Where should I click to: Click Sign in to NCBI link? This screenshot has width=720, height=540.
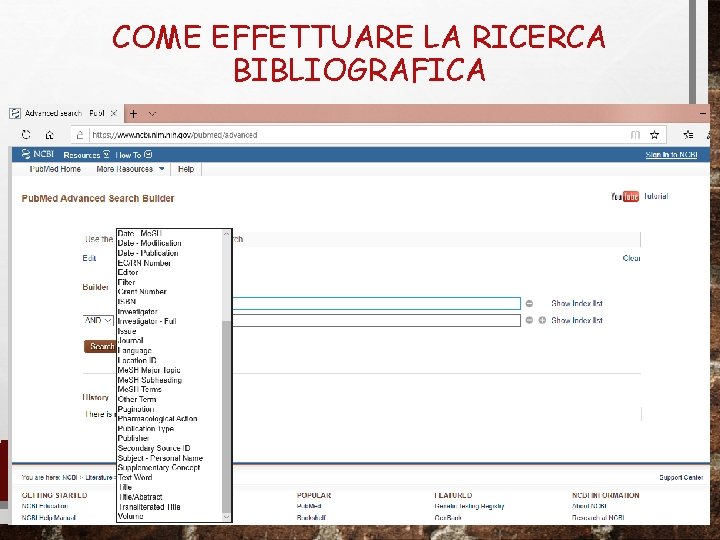coord(671,155)
